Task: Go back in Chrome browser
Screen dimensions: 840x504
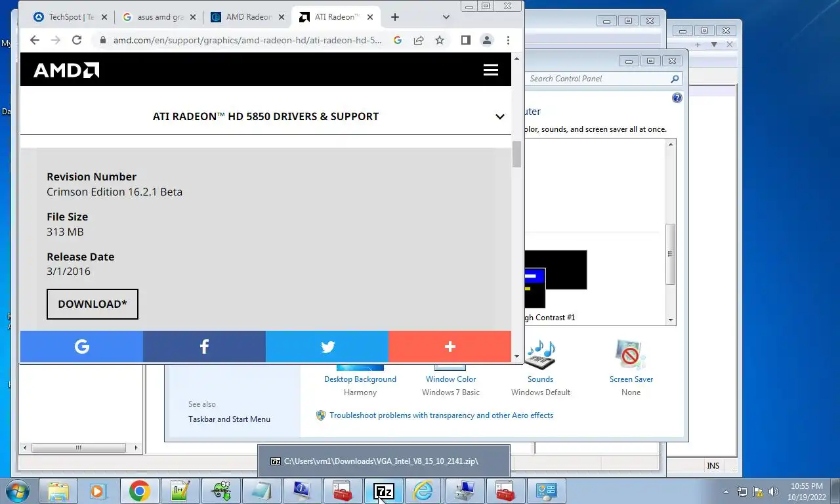Action: pyautogui.click(x=35, y=40)
